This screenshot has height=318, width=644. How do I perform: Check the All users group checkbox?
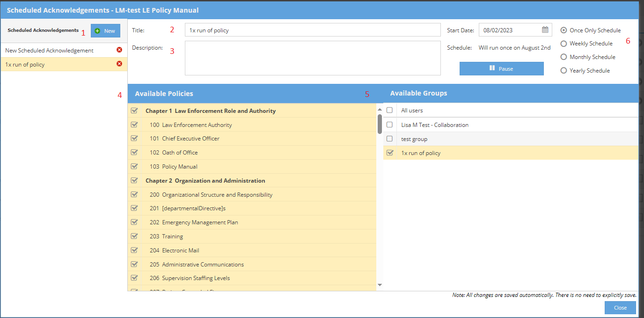point(389,110)
